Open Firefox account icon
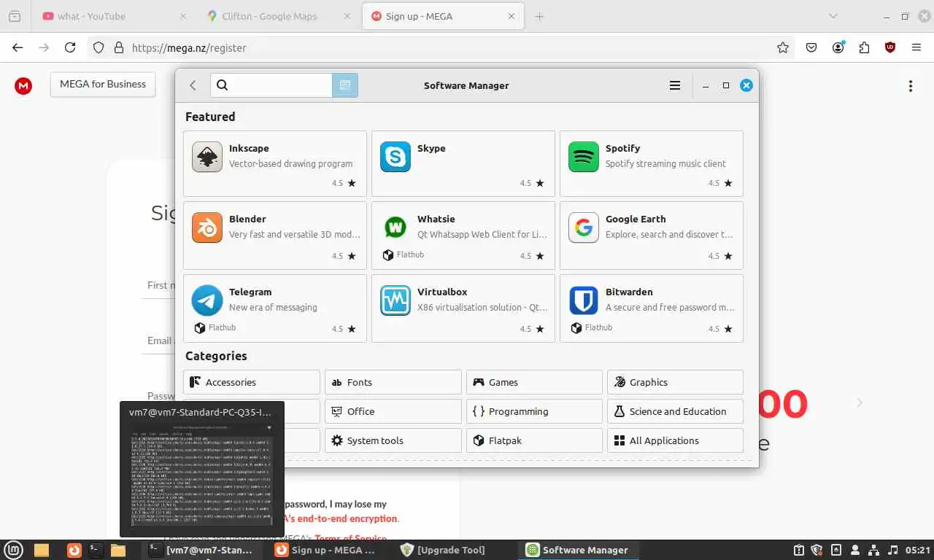Image resolution: width=934 pixels, height=560 pixels. tap(838, 47)
